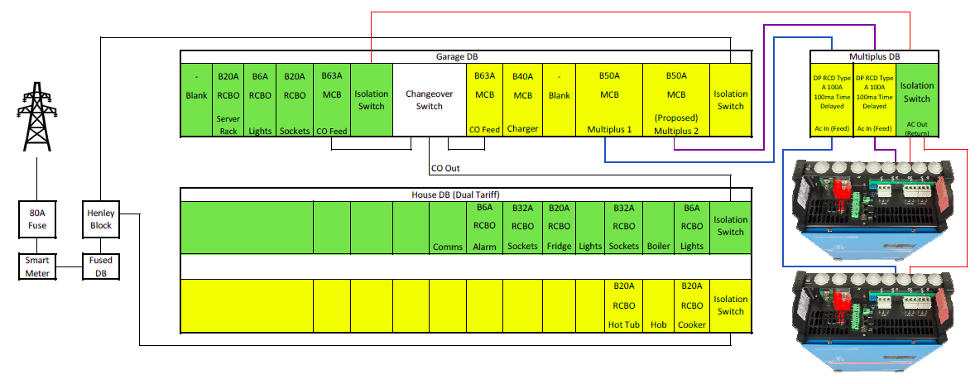This screenshot has width=980, height=384.
Task: Click the green Boiler cell
Action: (x=659, y=227)
